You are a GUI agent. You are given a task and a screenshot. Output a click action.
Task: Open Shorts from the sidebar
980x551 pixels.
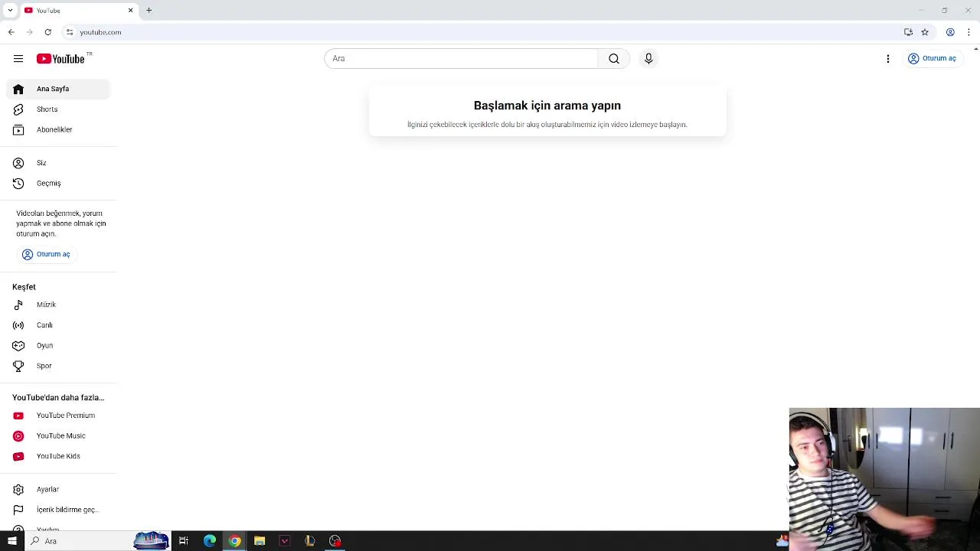58,109
